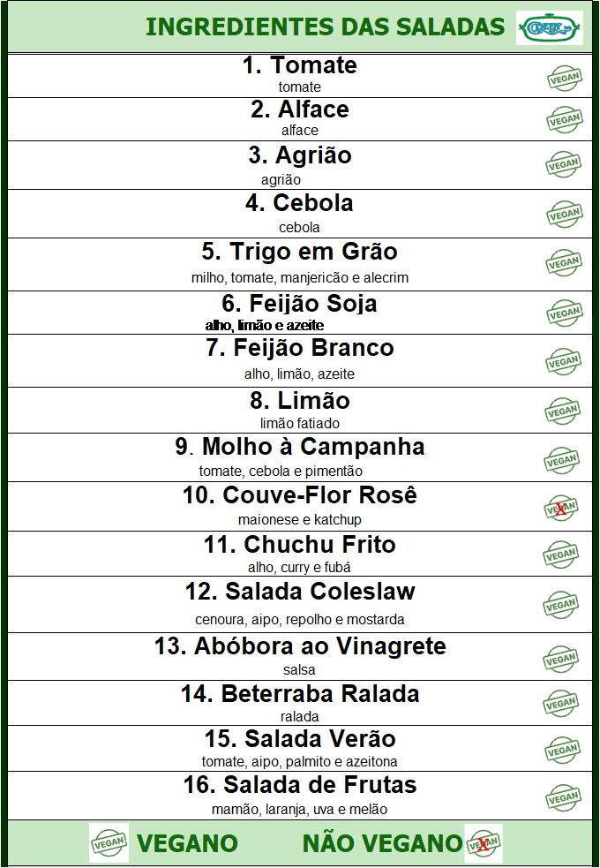The image size is (600, 868).
Task: Click the vegan stamp next to Salada de Frutas
Action: pos(563,797)
